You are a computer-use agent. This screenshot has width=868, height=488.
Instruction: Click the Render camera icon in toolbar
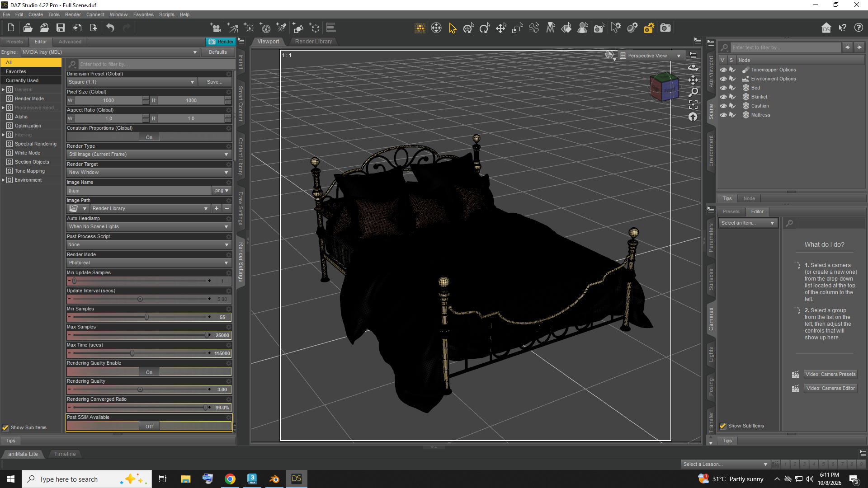[x=665, y=28]
